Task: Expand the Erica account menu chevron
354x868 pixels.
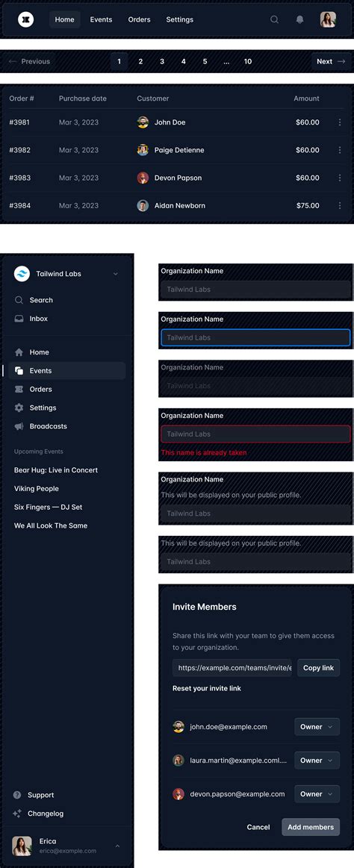Action: pyautogui.click(x=117, y=846)
